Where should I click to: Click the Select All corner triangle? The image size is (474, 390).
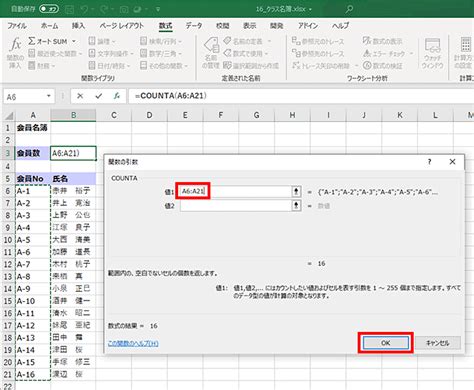(9, 116)
